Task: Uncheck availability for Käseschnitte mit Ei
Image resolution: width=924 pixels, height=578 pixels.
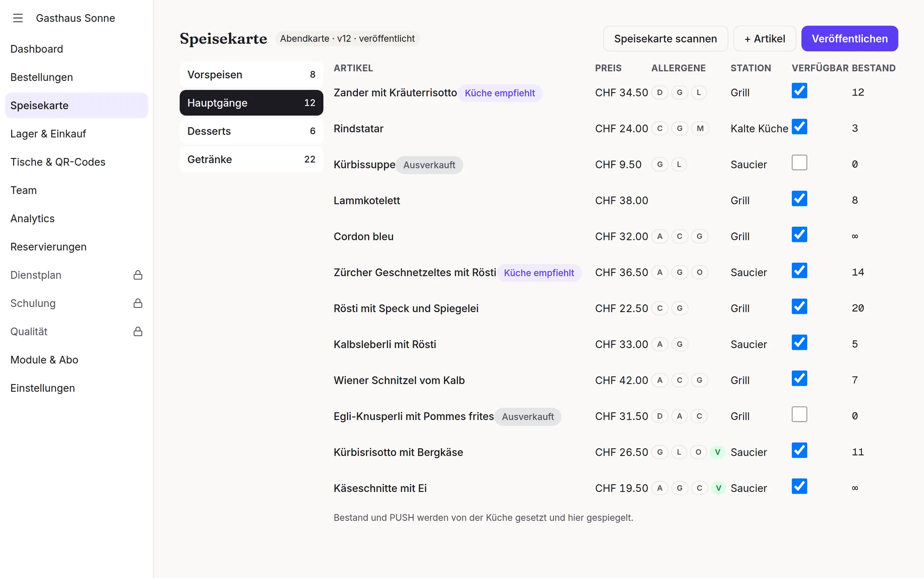Action: [799, 486]
